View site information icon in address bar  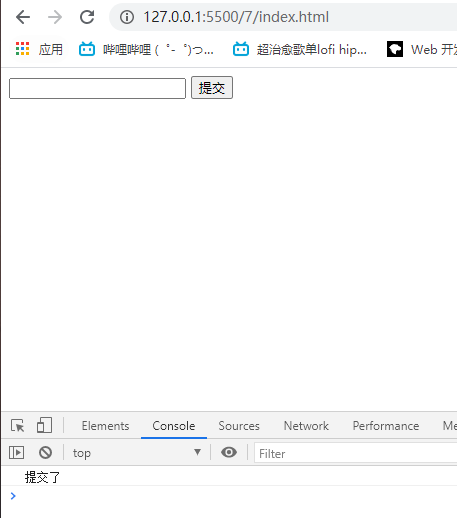click(x=127, y=17)
